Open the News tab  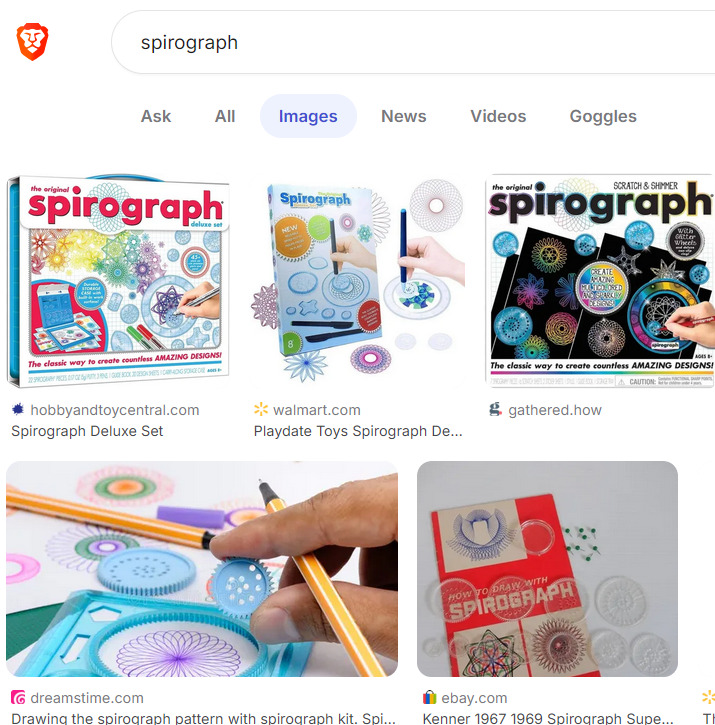403,116
